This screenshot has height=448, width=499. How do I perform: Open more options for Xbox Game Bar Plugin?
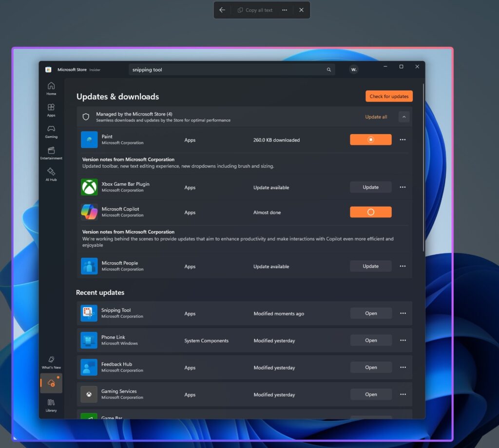(403, 187)
